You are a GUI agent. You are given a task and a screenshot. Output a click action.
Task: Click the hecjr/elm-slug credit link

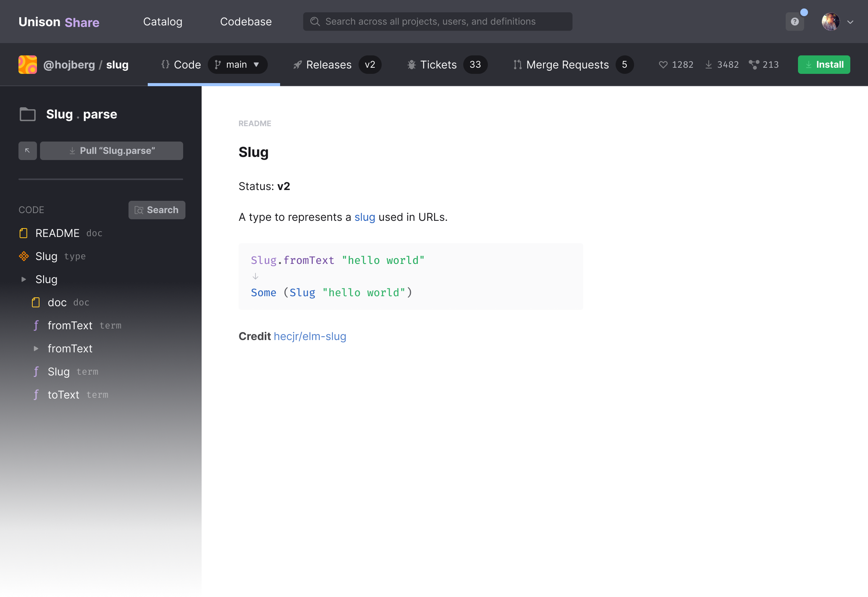[310, 337]
